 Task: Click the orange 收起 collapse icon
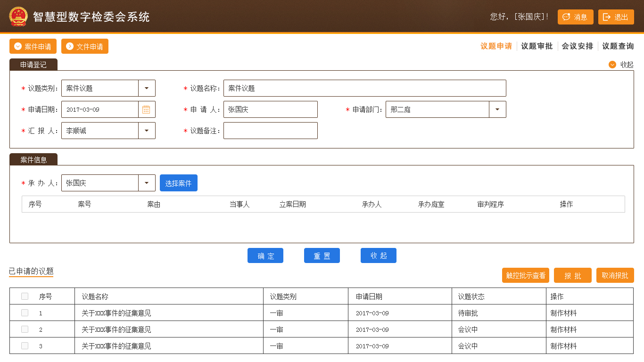612,65
